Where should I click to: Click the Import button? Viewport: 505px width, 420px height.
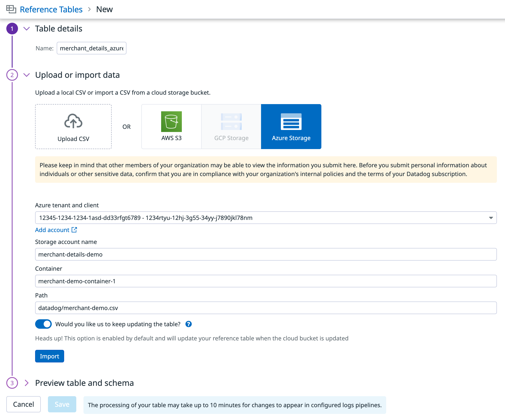(49, 356)
